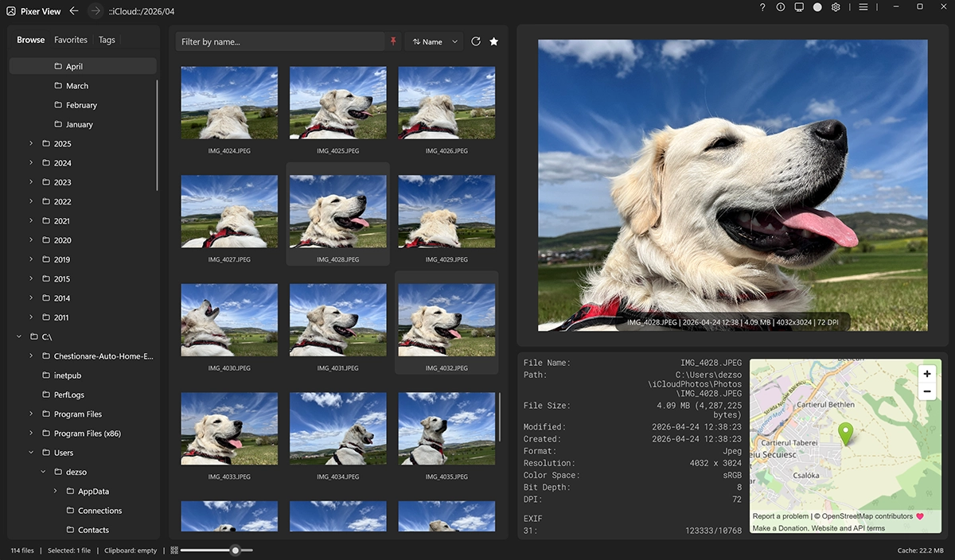Expand the 2022 folder

click(x=31, y=201)
